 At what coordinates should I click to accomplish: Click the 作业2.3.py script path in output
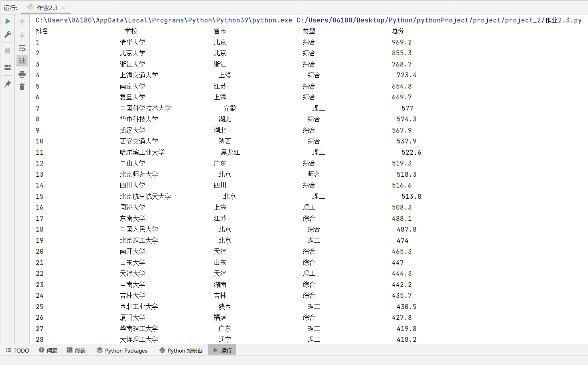(439, 20)
